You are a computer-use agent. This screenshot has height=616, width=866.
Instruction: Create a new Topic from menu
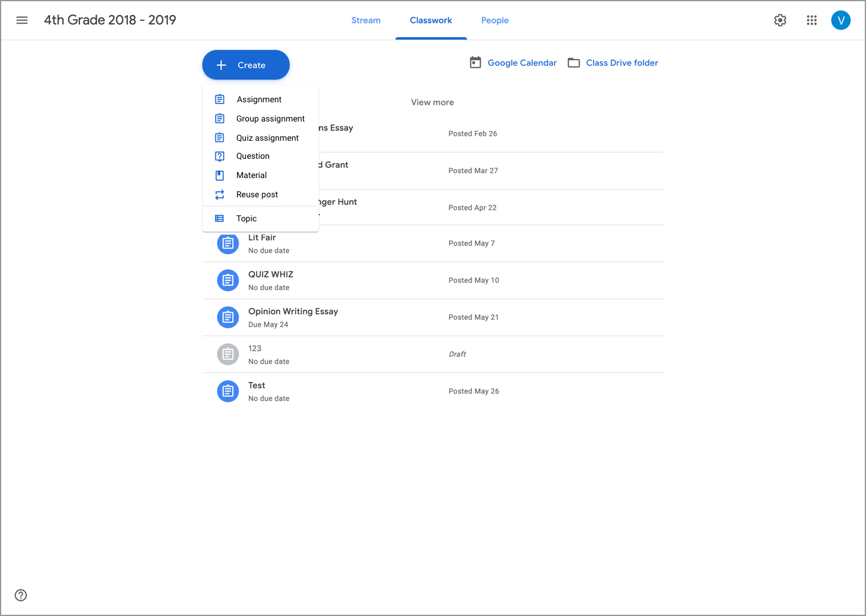coord(247,218)
